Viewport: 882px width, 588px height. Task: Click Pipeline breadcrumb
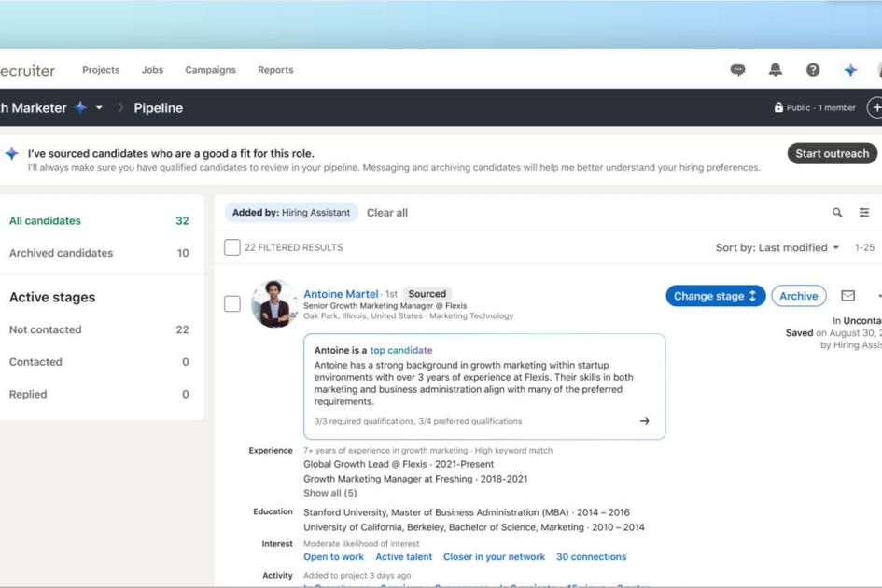[158, 107]
